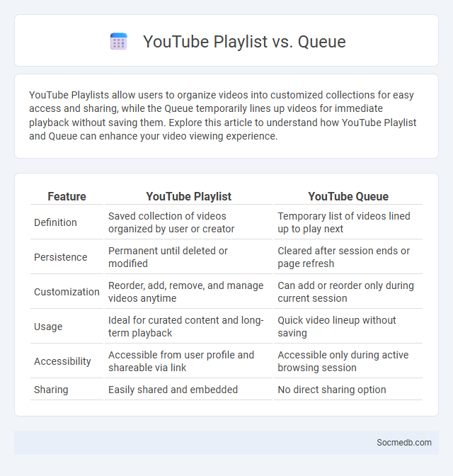Click the 'YouTube Playlist vs. Queue' heading
The width and height of the screenshot is (453, 476).
point(244,41)
